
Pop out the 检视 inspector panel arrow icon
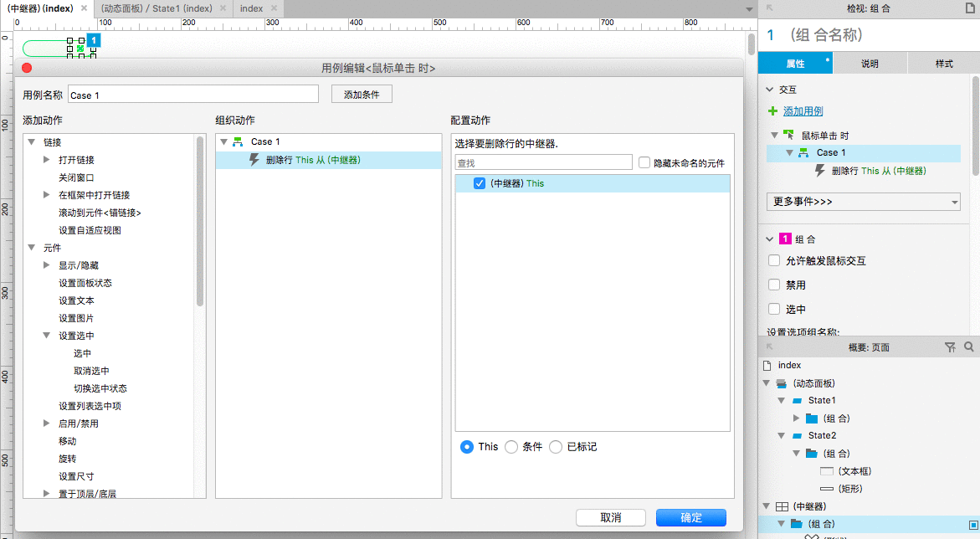point(769,8)
